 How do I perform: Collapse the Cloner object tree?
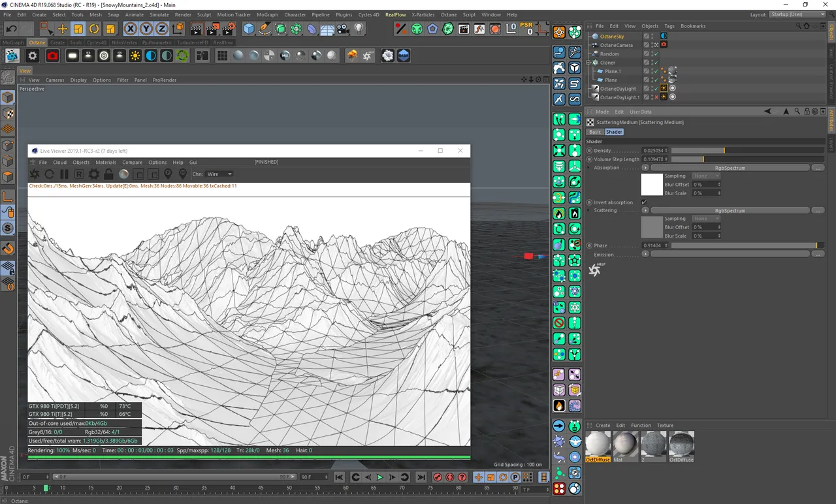tap(588, 63)
